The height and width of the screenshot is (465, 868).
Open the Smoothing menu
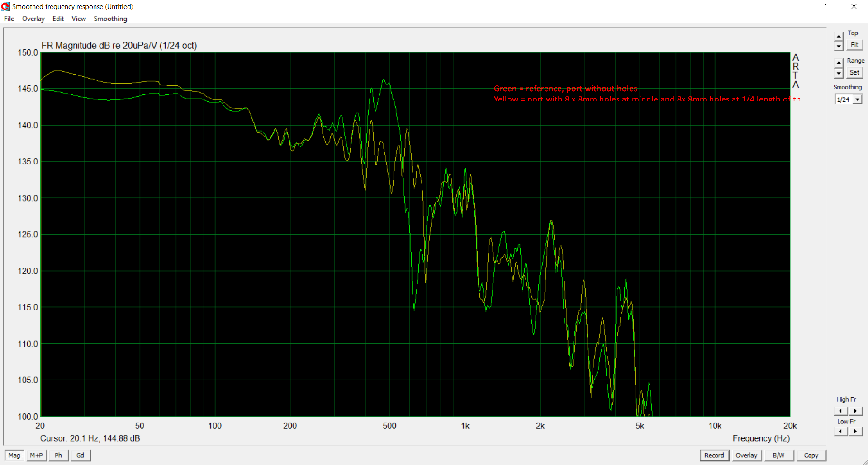pos(110,19)
